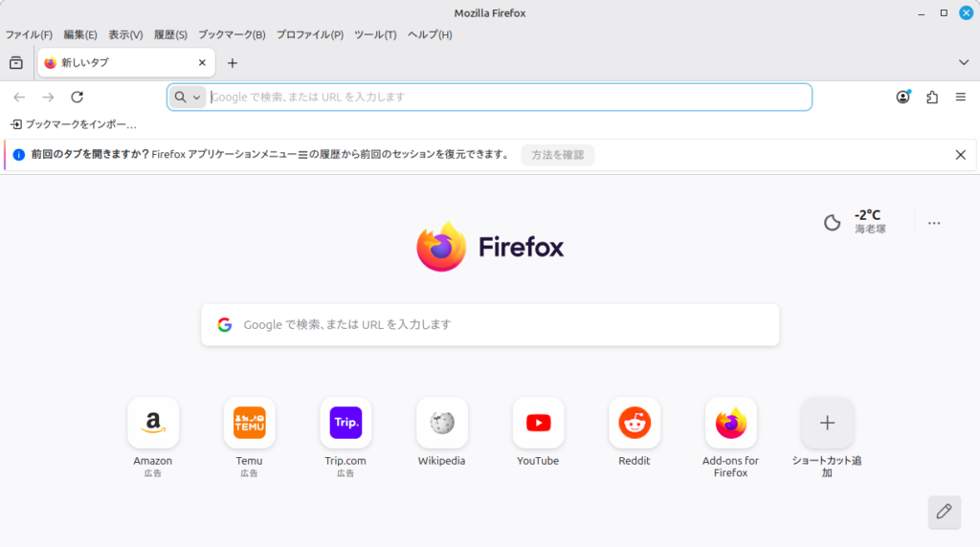Open the hamburger application menu
The width and height of the screenshot is (980, 547).
[961, 97]
